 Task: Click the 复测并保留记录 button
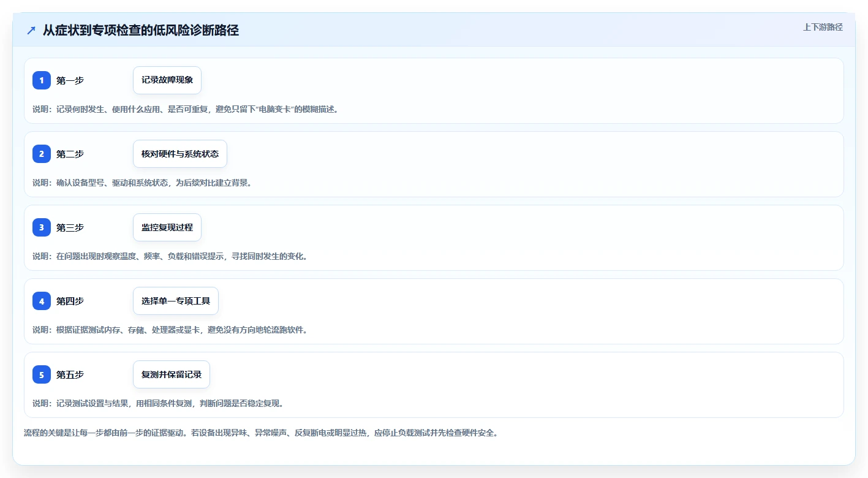click(172, 374)
